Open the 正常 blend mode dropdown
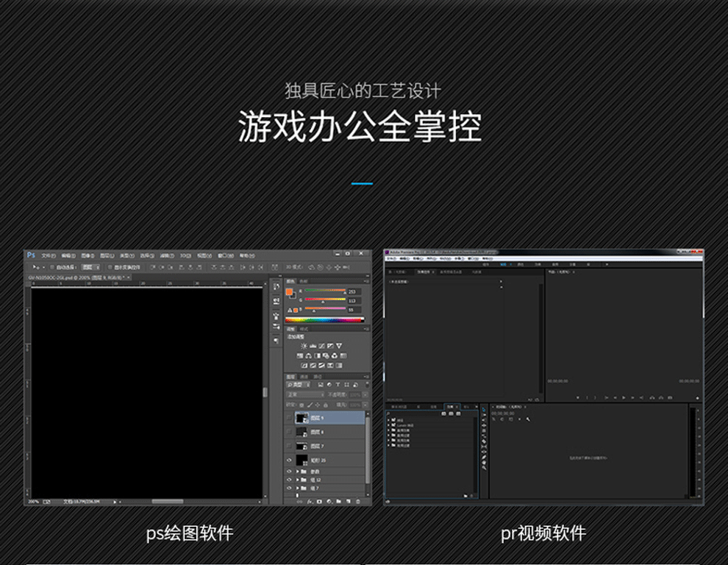The image size is (728, 565). (x=305, y=394)
